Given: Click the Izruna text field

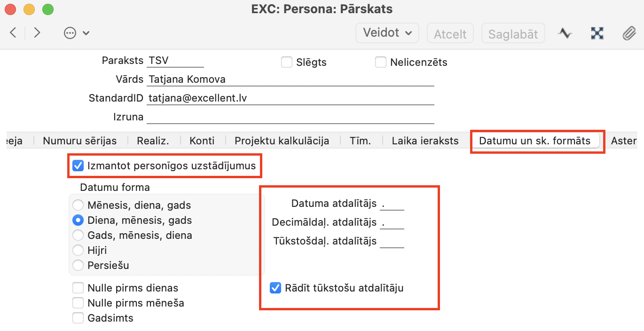Looking at the screenshot, I should [290, 117].
